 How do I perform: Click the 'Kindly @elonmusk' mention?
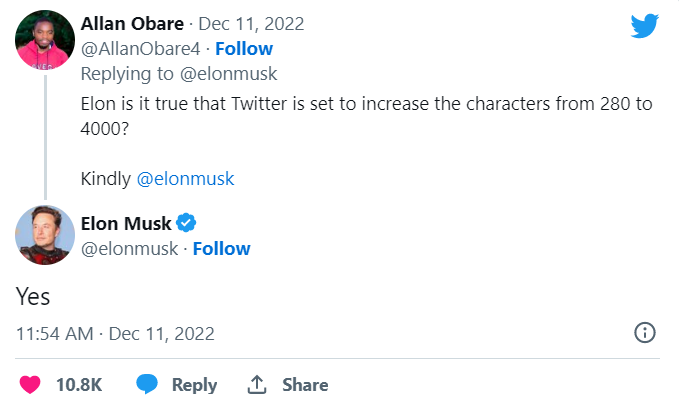point(185,178)
